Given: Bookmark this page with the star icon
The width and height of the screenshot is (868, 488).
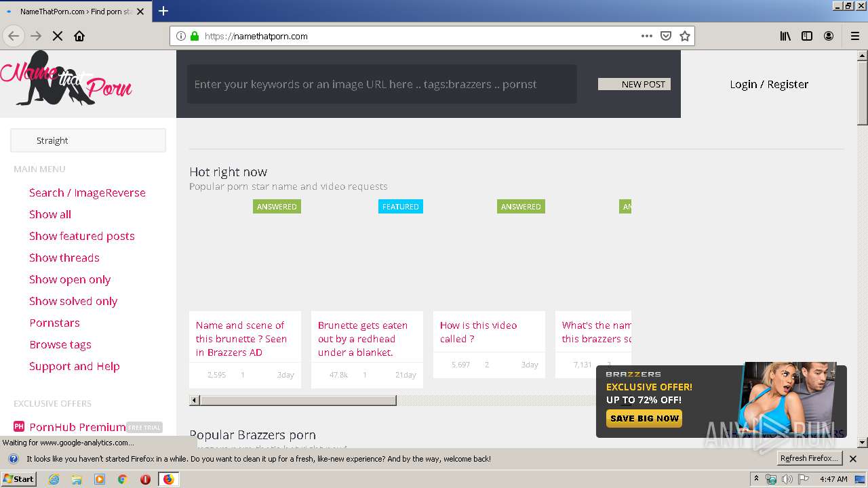Looking at the screenshot, I should point(685,36).
